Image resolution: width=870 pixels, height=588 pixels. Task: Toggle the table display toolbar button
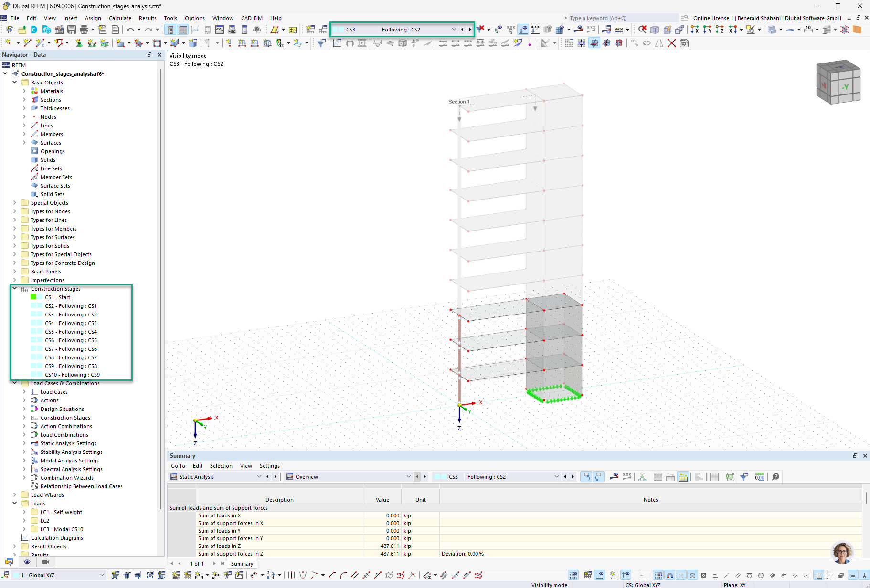coord(183,30)
